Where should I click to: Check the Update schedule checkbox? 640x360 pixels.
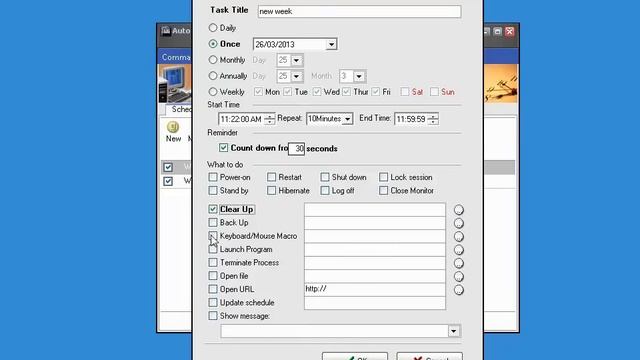(213, 302)
